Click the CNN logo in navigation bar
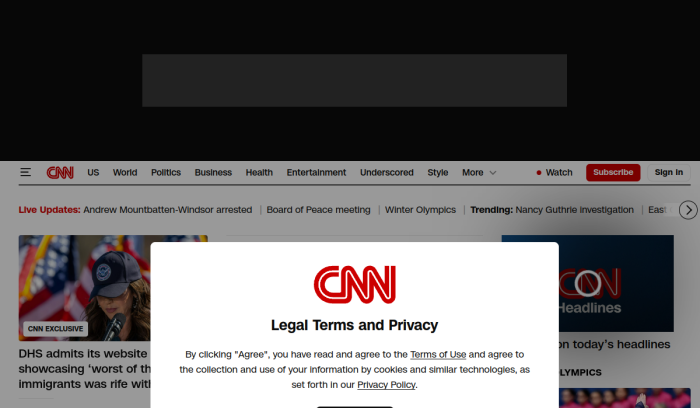 (x=60, y=172)
